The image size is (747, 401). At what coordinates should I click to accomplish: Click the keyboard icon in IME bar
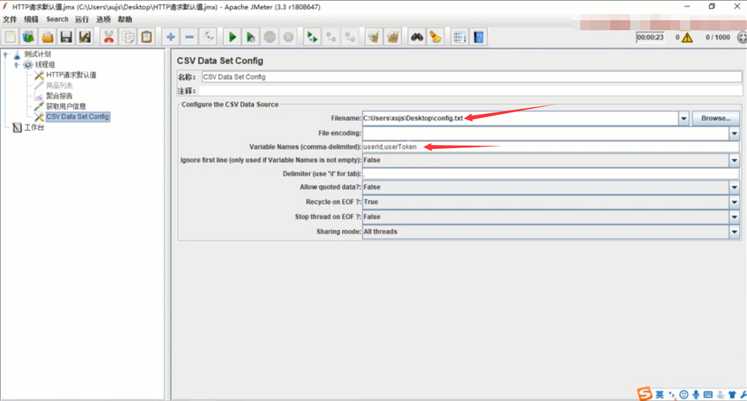(708, 394)
